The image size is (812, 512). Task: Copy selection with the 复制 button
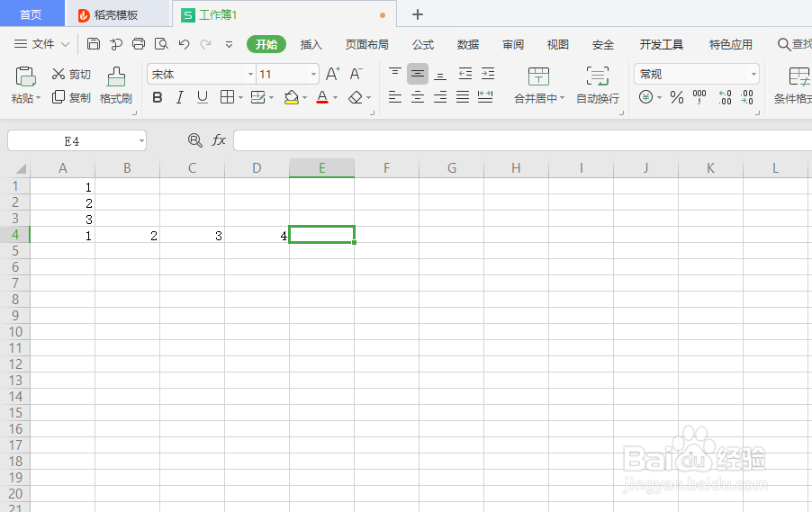pos(71,97)
